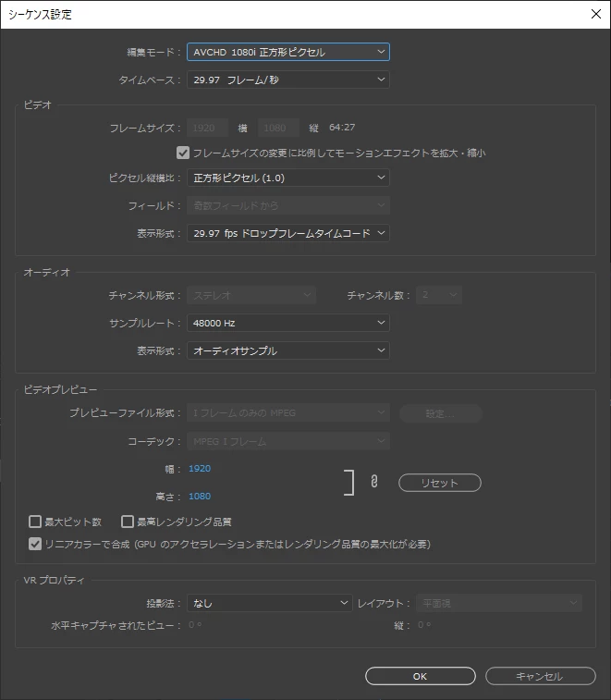Image resolution: width=611 pixels, height=700 pixels.
Task: Click the フレームサイズ label
Action: coord(145,129)
